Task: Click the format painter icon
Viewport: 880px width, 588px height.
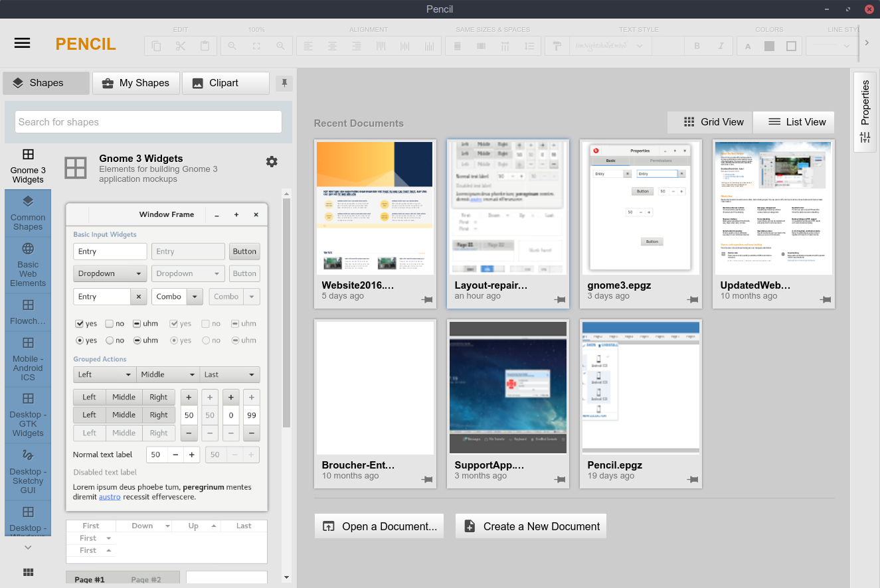Action: point(557,46)
